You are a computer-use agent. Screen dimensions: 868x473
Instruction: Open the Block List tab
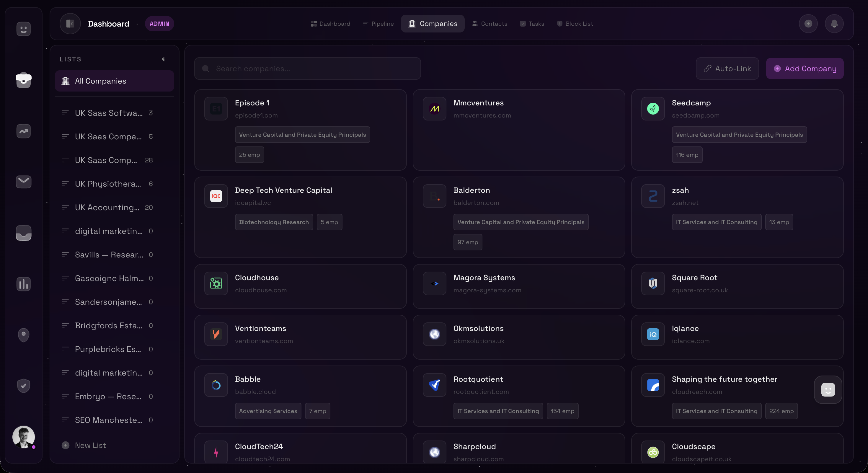[575, 24]
